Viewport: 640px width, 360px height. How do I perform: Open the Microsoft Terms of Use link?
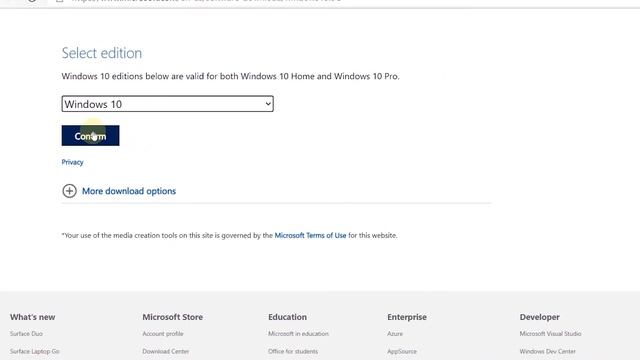[310, 235]
